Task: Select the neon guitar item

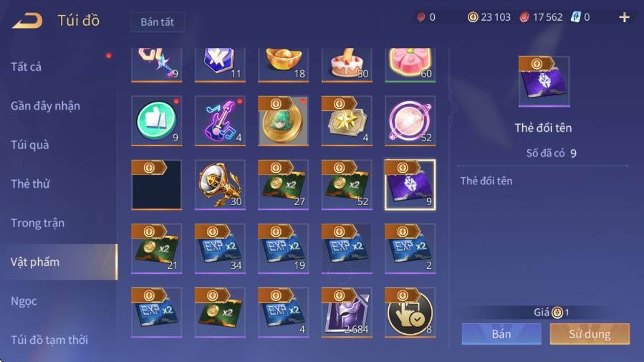Action: [220, 121]
